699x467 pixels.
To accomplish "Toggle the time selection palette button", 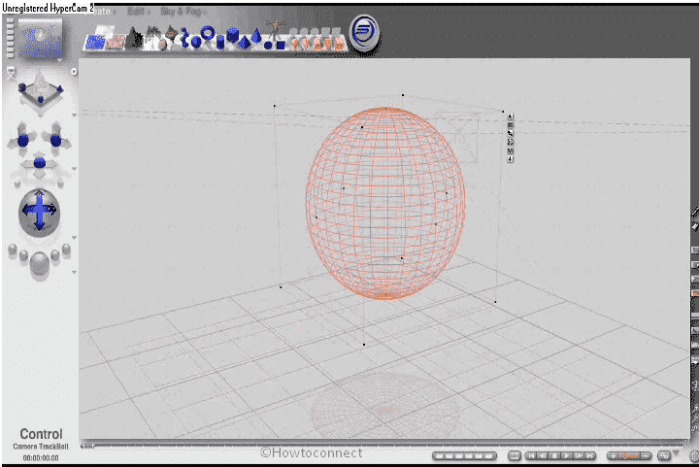I will pos(514,456).
